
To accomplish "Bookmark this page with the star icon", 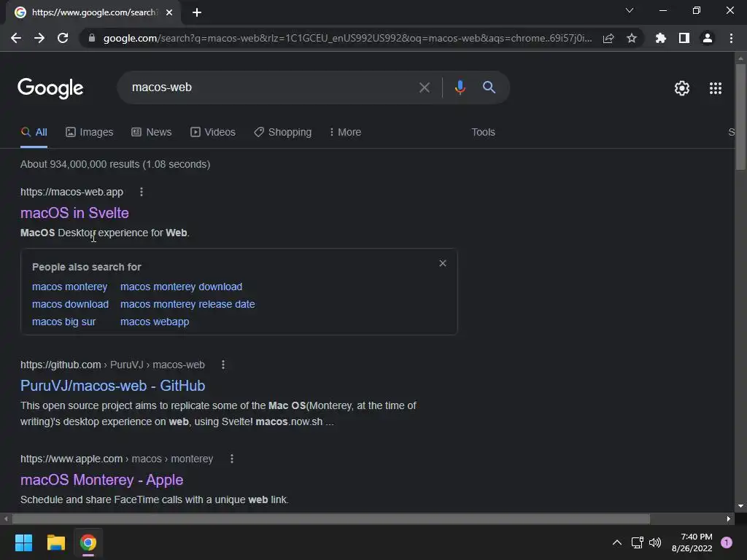I will (x=632, y=38).
